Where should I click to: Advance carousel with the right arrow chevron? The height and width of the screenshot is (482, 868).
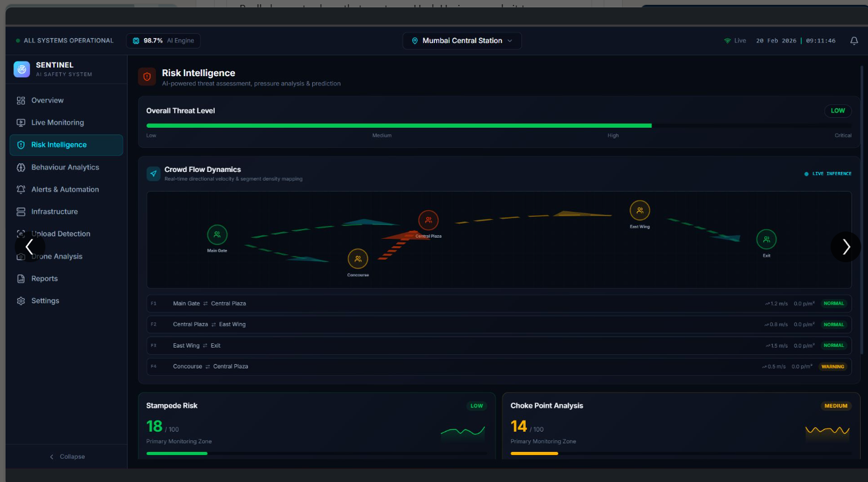click(x=845, y=247)
